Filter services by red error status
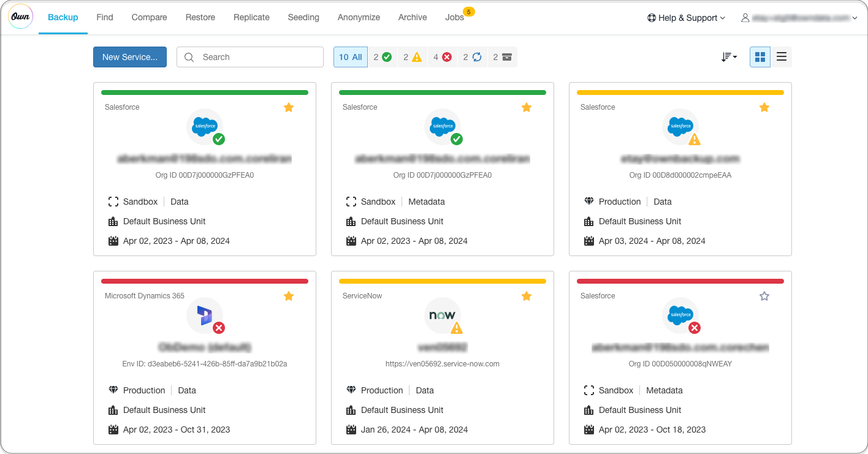868x454 pixels. (x=443, y=57)
